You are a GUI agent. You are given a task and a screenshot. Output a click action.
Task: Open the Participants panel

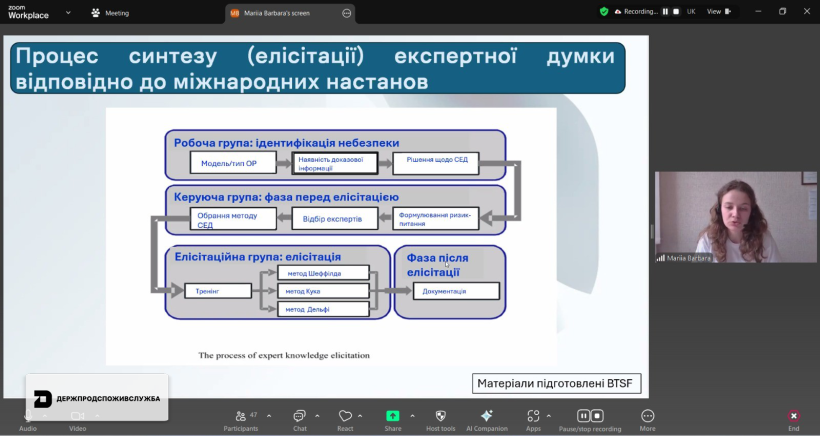pos(240,416)
